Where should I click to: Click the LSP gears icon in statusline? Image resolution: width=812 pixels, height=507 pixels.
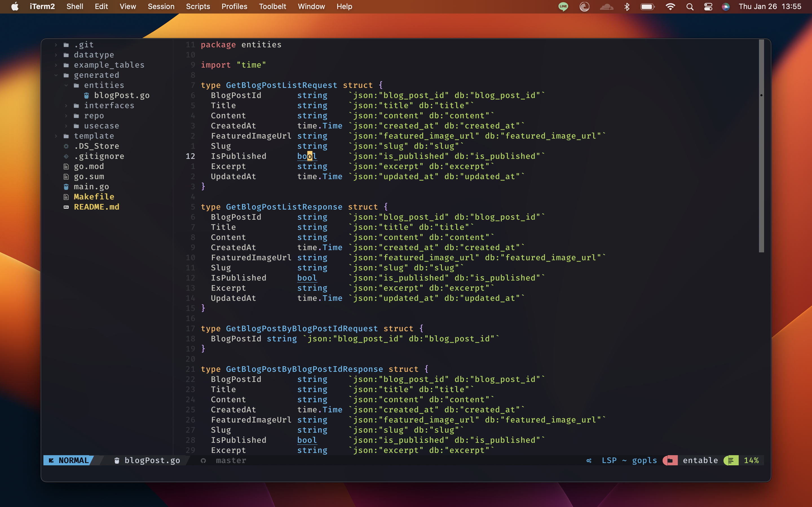coord(589,461)
